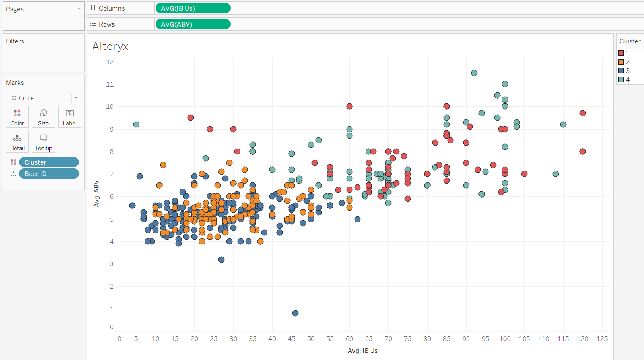Click teal swatch for cluster 4
This screenshot has height=360, width=644.
(621, 80)
